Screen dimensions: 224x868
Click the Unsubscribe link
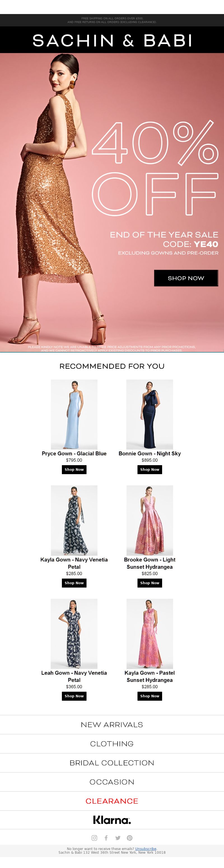pos(146,849)
